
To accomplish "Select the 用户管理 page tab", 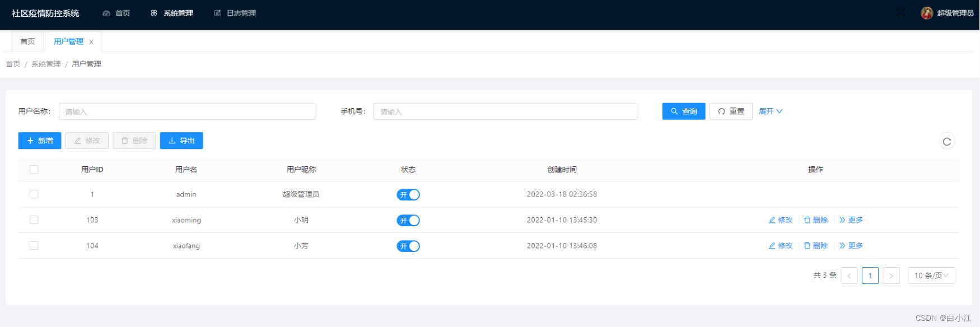I will click(68, 41).
